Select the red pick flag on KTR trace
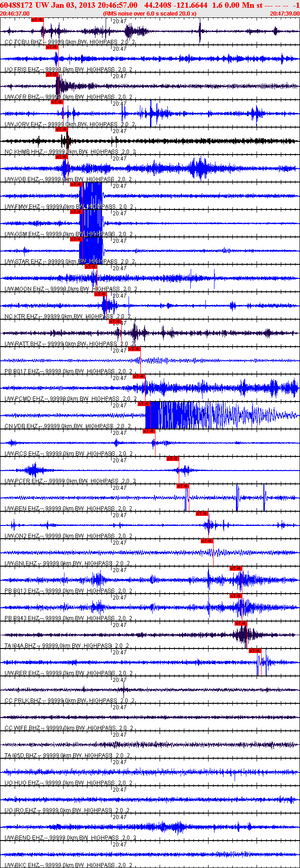Viewport: 300px width, 868px height. click(x=101, y=294)
